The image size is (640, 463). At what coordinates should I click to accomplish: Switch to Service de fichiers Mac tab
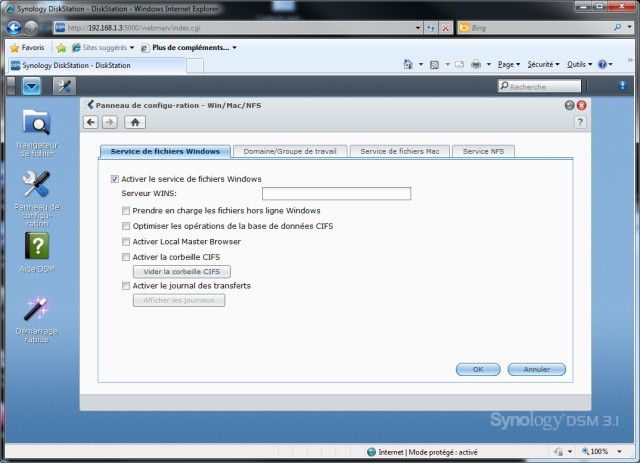click(x=400, y=151)
